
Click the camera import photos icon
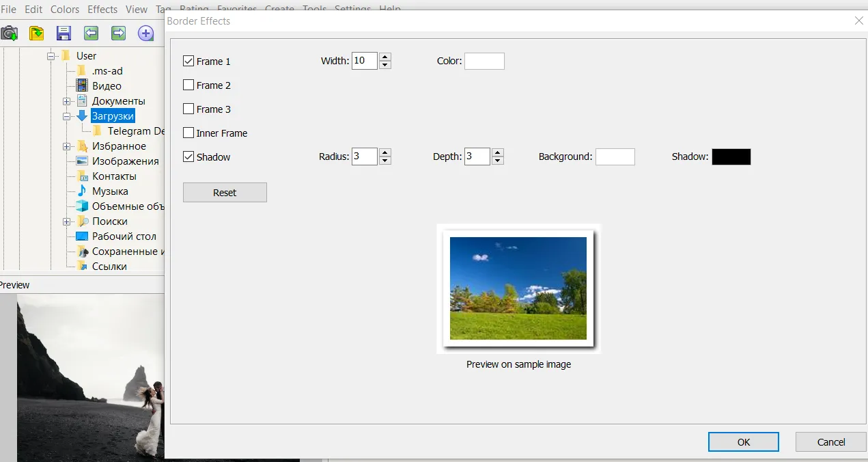click(x=10, y=33)
